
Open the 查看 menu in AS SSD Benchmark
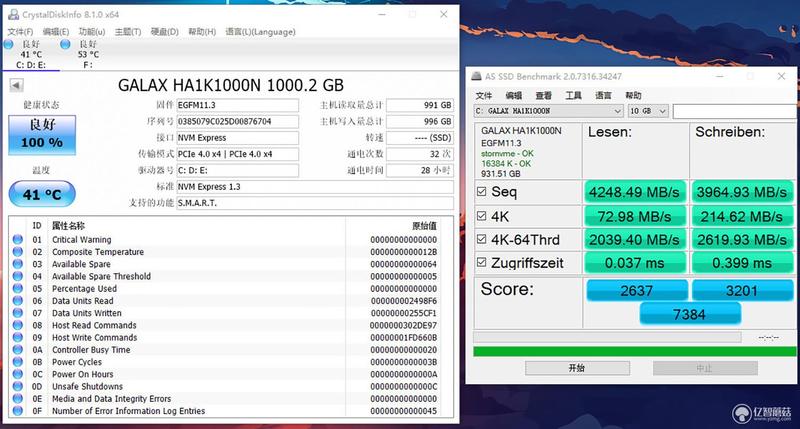543,95
